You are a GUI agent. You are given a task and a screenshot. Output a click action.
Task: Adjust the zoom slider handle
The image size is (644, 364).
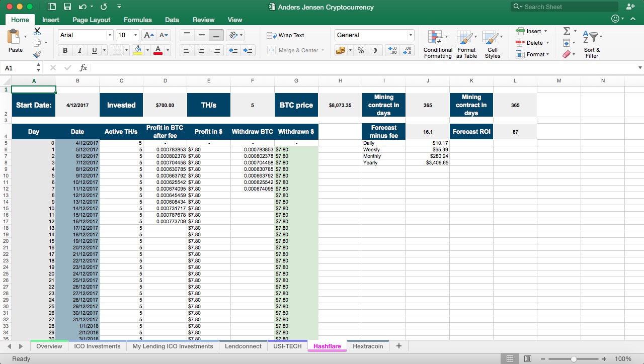pyautogui.click(x=574, y=359)
